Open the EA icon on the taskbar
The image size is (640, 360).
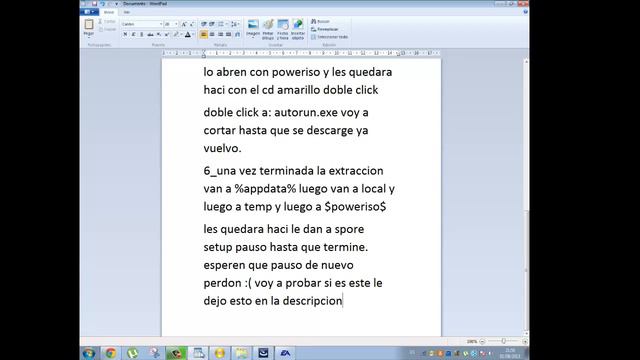[285, 353]
